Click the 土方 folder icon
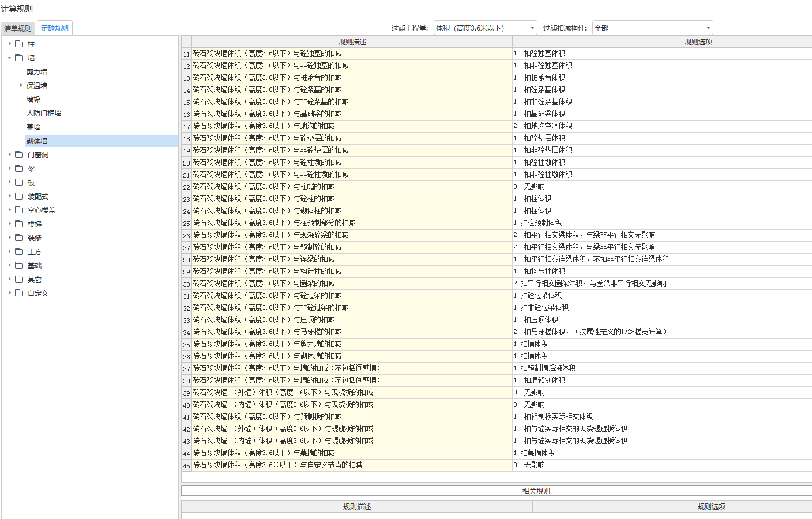 pyautogui.click(x=19, y=251)
